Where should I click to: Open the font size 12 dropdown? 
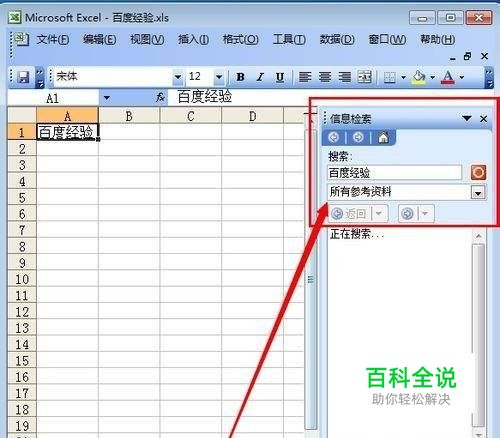[x=219, y=77]
